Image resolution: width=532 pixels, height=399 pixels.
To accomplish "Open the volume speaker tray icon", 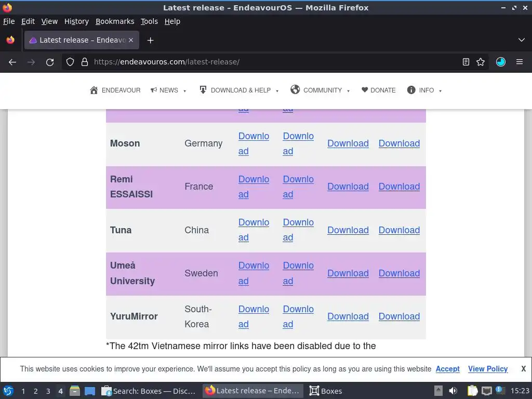I will click(453, 391).
